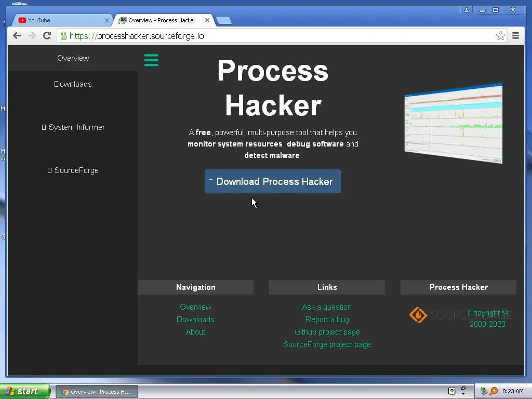Click the Navigation footer heading
532x399 pixels.
tap(196, 287)
